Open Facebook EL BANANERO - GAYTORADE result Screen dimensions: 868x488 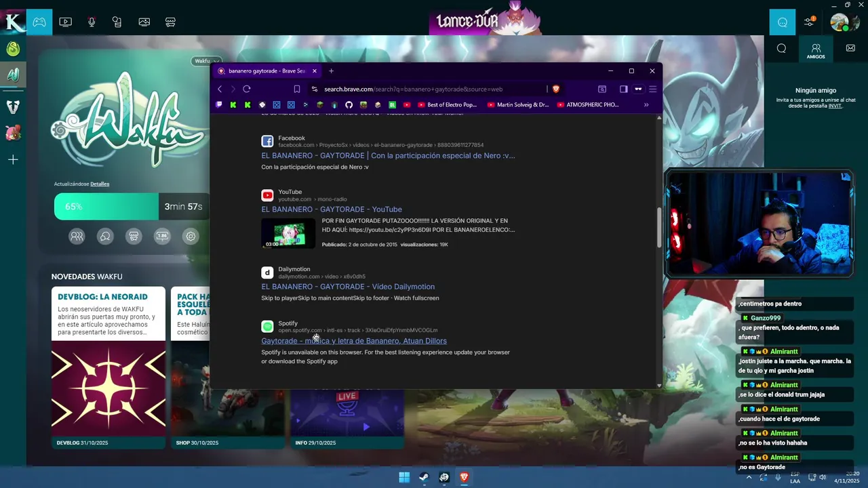(388, 155)
